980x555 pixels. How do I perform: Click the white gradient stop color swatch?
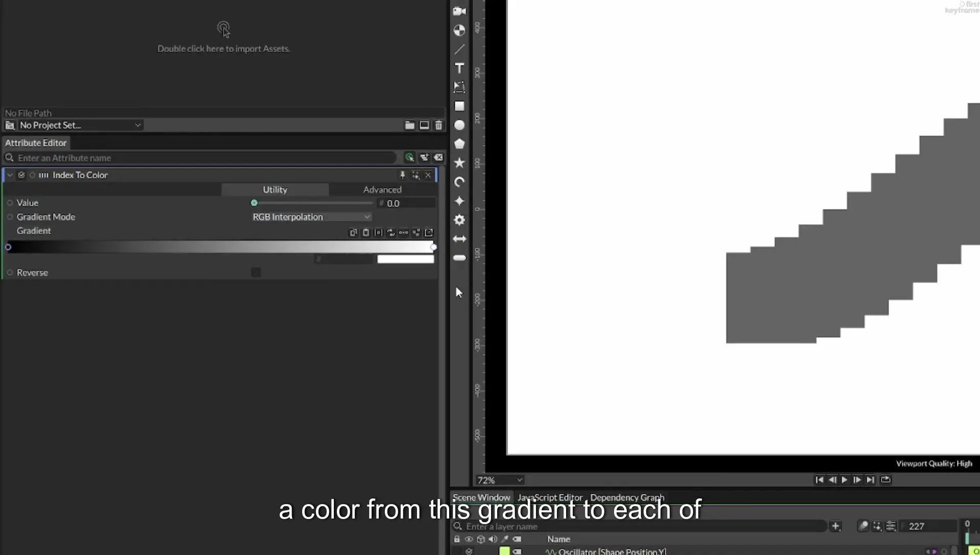[x=406, y=259]
